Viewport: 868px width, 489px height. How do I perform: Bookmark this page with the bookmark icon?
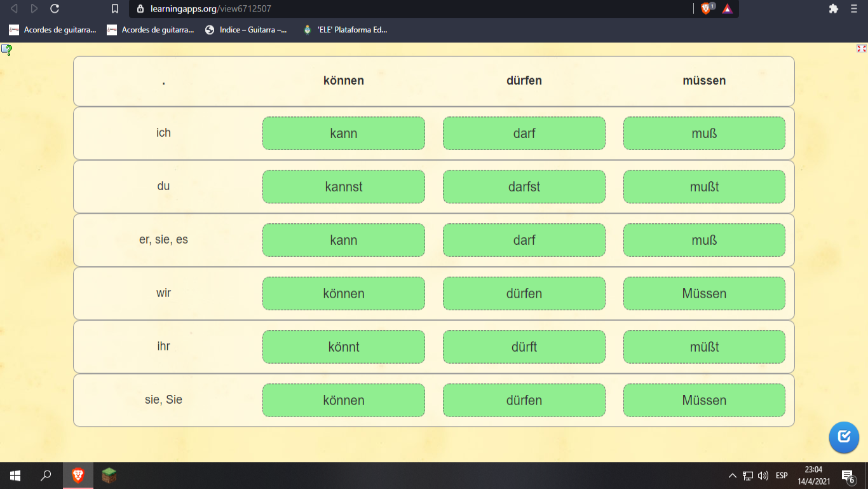(115, 9)
